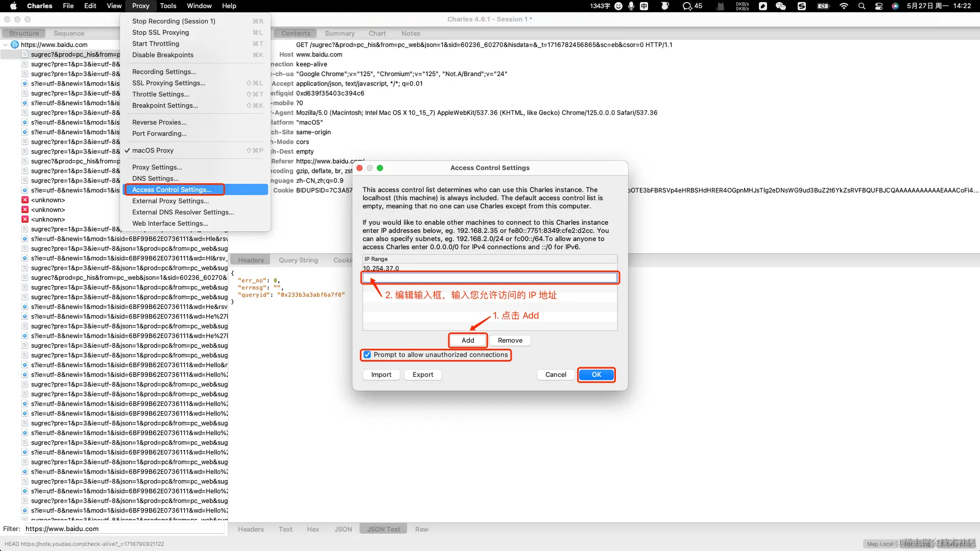Click the document icon of the sid=60236_60270 row

[x=25, y=277]
